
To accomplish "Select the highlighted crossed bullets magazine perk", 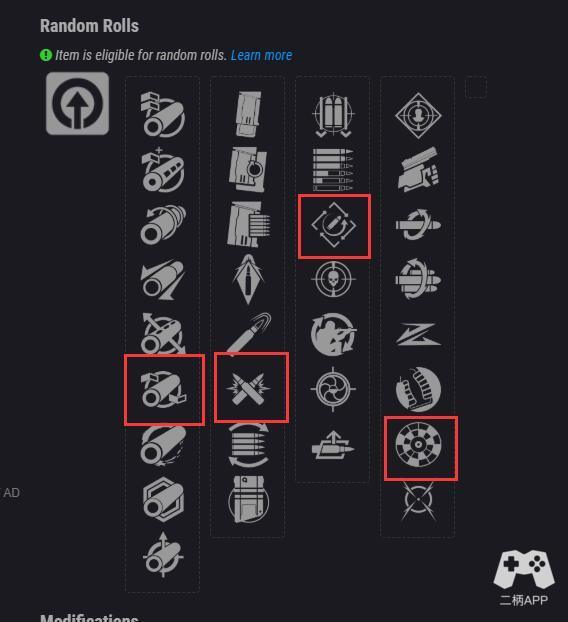I will (x=248, y=389).
